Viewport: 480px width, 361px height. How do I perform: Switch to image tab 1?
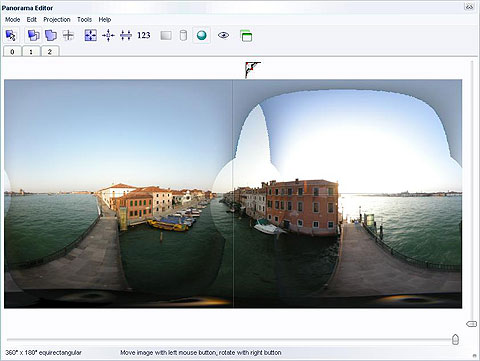pyautogui.click(x=31, y=52)
